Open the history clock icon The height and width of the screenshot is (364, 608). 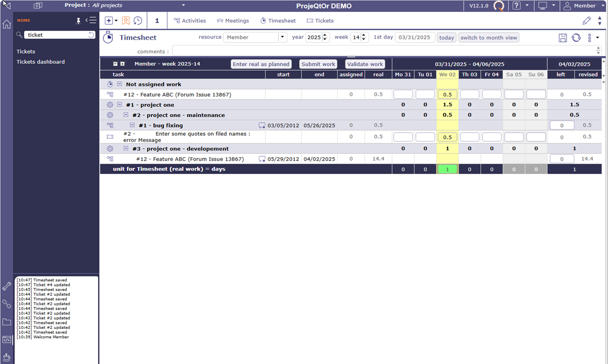coord(138,21)
